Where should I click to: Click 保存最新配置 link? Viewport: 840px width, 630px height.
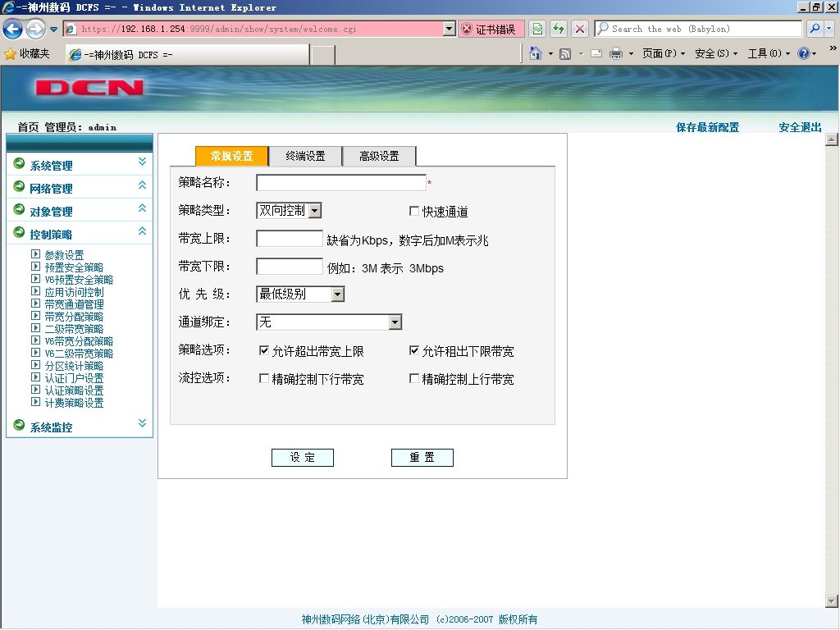pyautogui.click(x=707, y=127)
